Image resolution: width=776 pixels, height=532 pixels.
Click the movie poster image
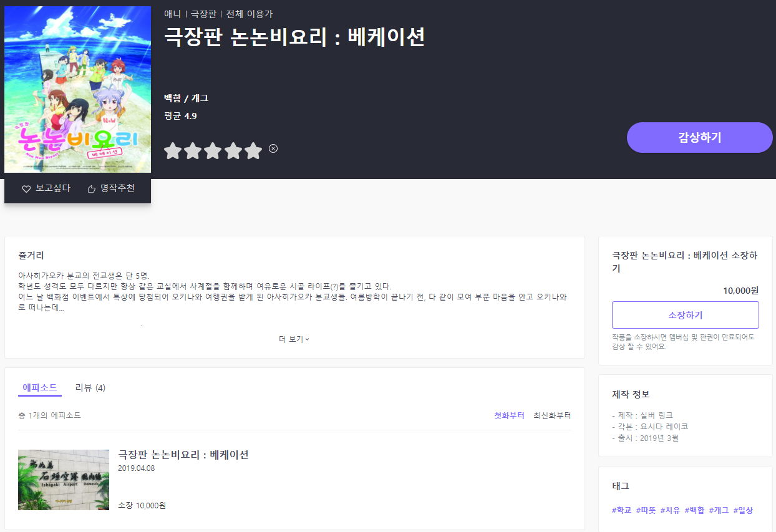point(77,89)
